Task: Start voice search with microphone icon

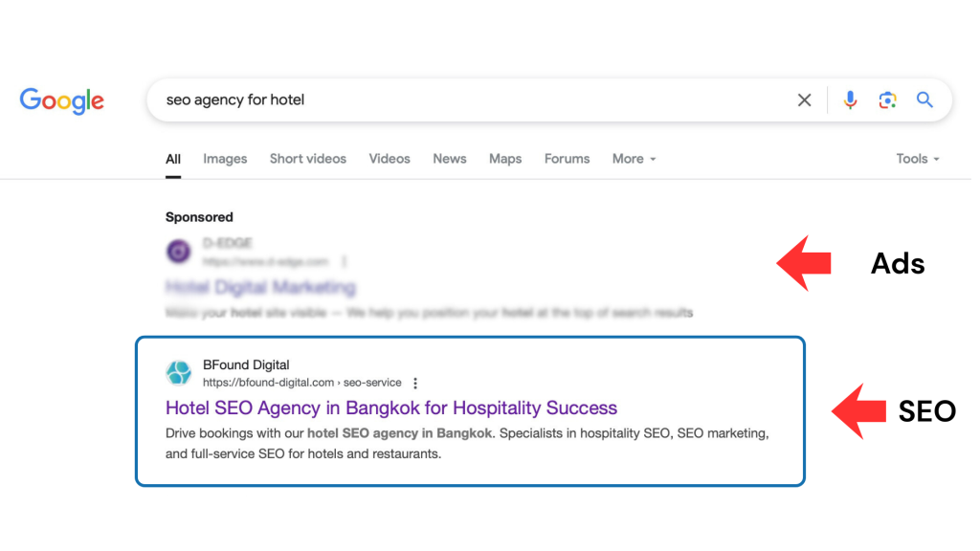Action: point(850,100)
